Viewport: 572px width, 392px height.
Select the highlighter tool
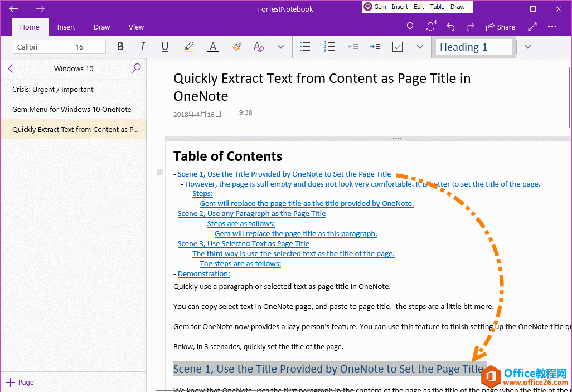(188, 47)
